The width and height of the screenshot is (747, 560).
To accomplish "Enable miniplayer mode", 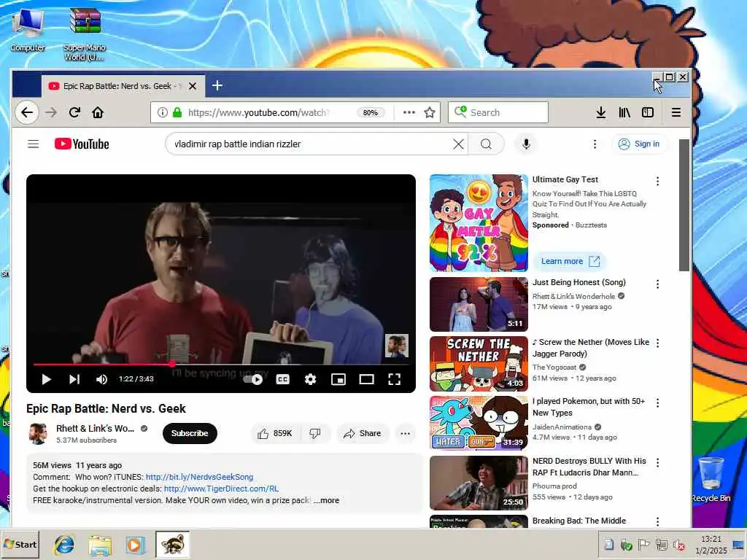I will [338, 379].
